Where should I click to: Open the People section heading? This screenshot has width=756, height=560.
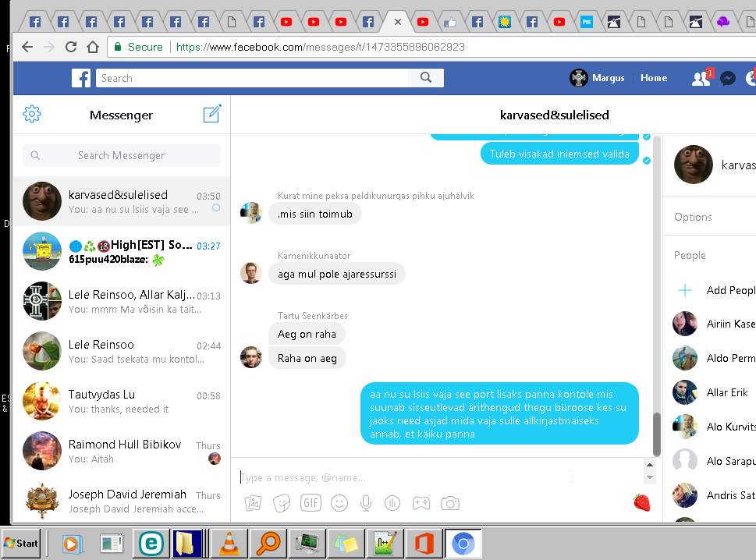tap(690, 255)
